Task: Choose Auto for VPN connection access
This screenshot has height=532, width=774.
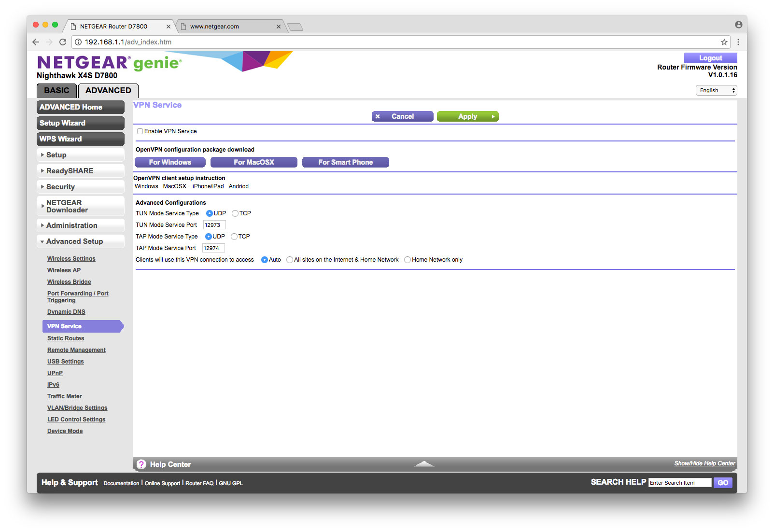Action: pyautogui.click(x=265, y=260)
